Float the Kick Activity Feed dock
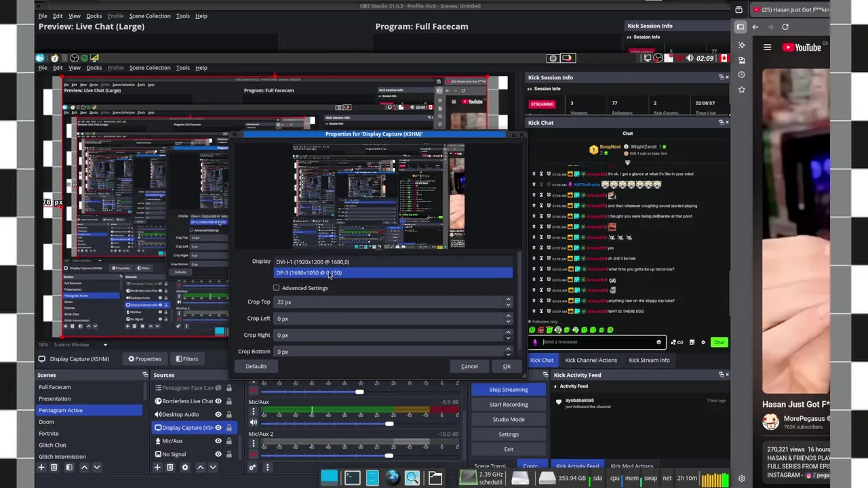This screenshot has height=488, width=868. pyautogui.click(x=721, y=375)
